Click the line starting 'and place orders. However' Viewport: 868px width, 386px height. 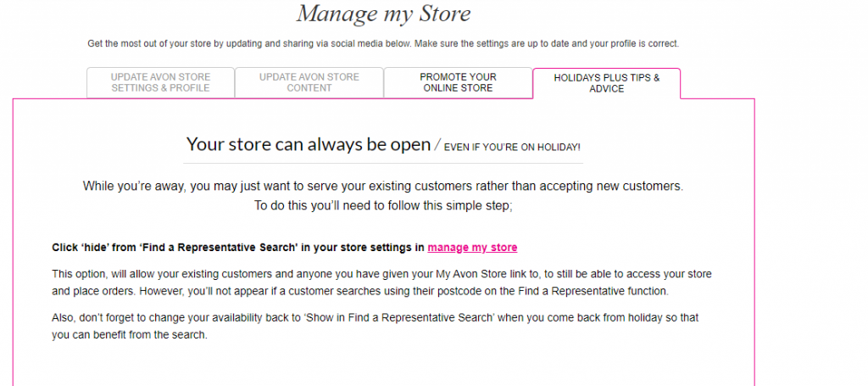[360, 291]
